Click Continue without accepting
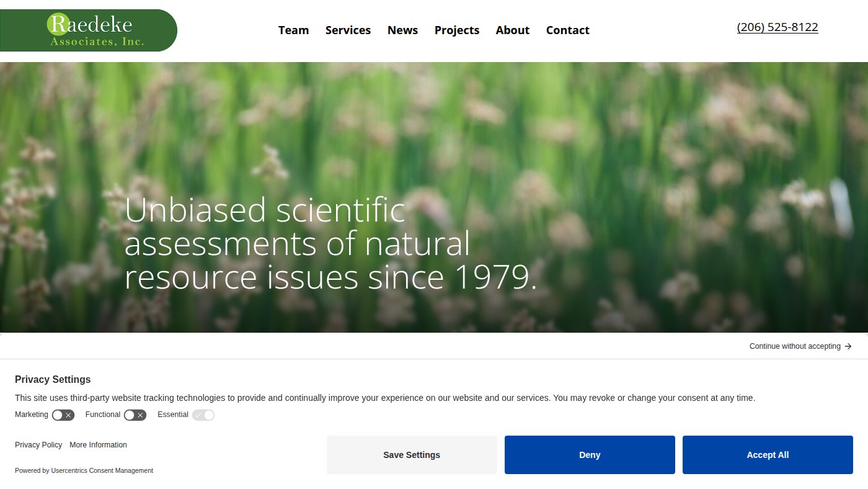This screenshot has height=489, width=868. 800,346
